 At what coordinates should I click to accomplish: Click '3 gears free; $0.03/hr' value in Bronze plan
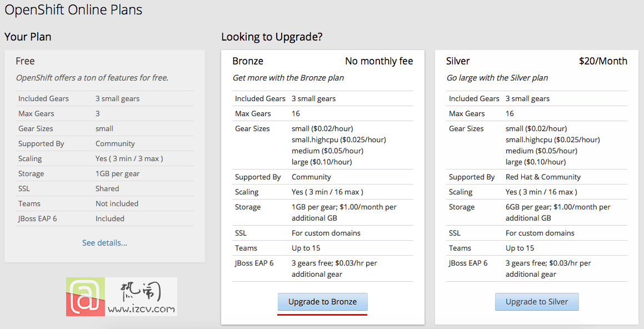[x=335, y=268]
